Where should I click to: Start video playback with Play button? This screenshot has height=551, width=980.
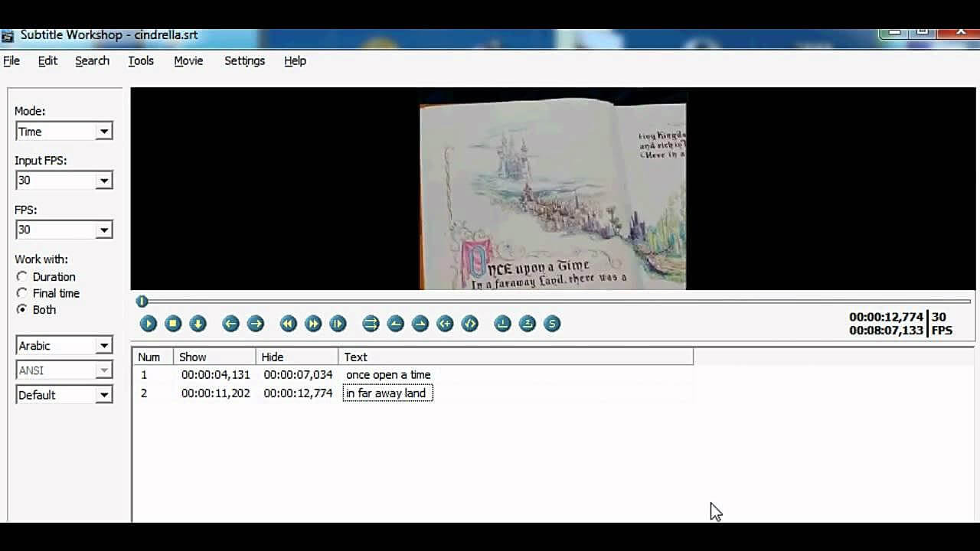pos(149,324)
